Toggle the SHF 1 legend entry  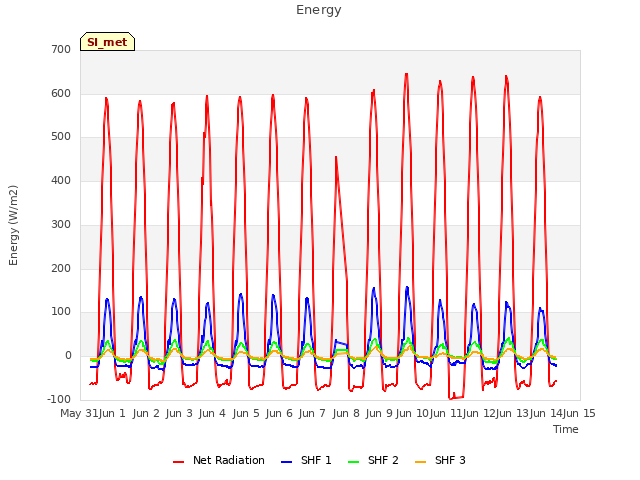(307, 460)
